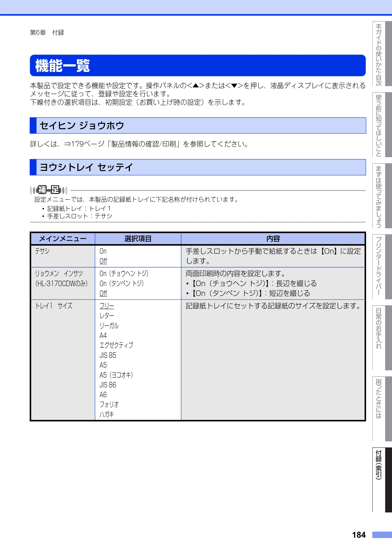Screen dimensions: 392x553
Task: Open the 本ガイドの使いかた・目次 side tab
Action: click(382, 53)
